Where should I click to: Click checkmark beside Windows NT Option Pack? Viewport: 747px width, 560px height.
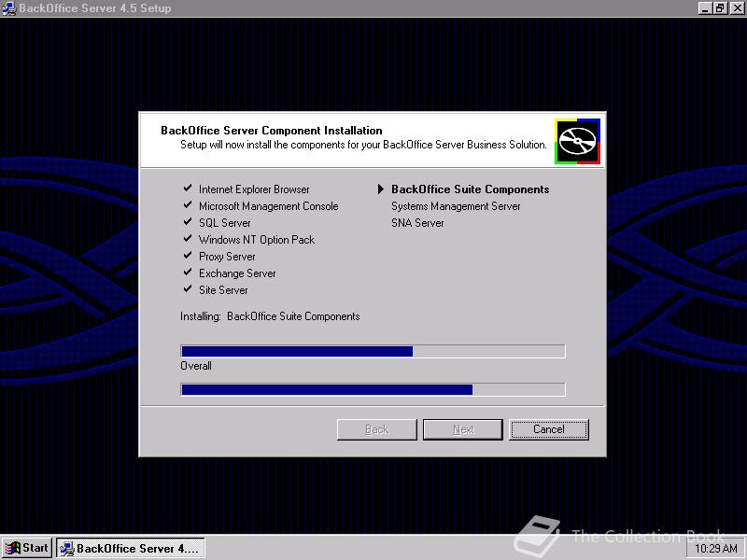(x=188, y=239)
